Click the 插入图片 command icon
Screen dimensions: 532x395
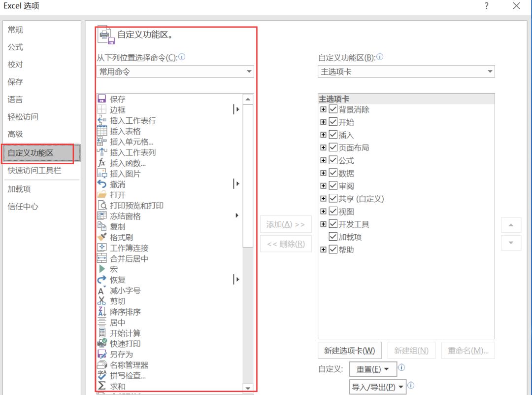[x=102, y=173]
